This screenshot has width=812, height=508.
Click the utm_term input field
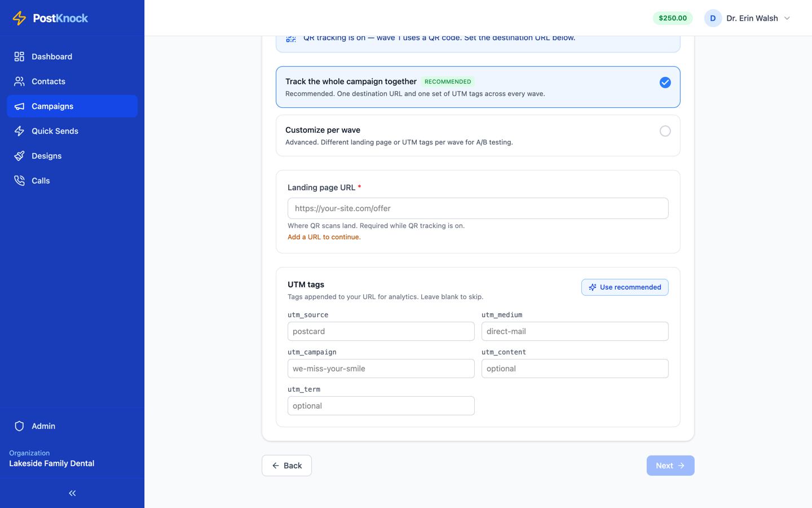tap(381, 406)
